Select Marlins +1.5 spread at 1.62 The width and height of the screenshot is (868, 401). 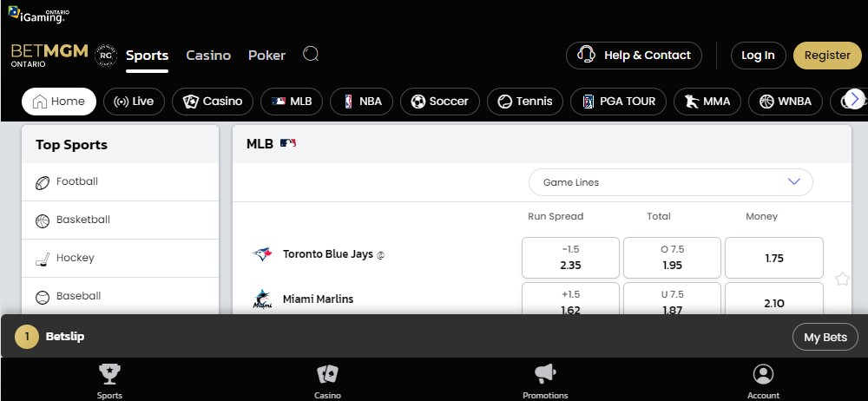[x=570, y=299]
